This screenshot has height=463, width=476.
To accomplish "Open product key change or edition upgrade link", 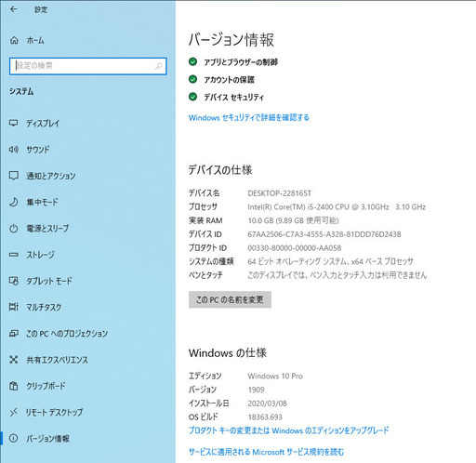I will click(x=288, y=430).
